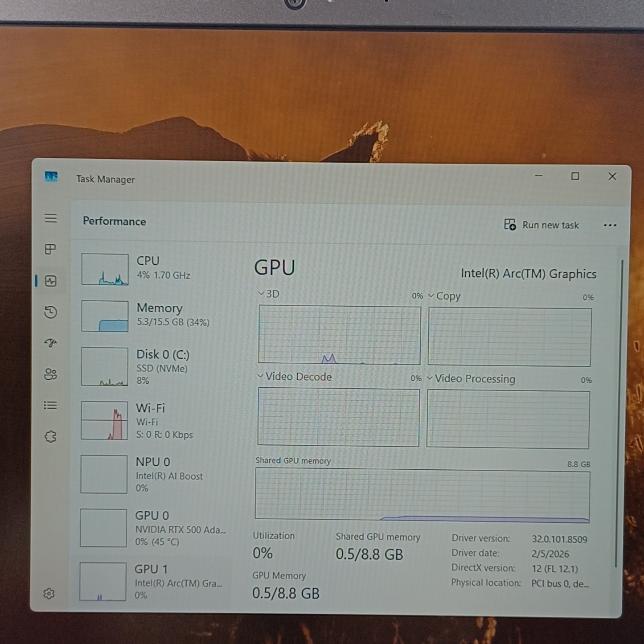This screenshot has width=644, height=644.
Task: Click the Copy engine graph
Action: coord(509,336)
